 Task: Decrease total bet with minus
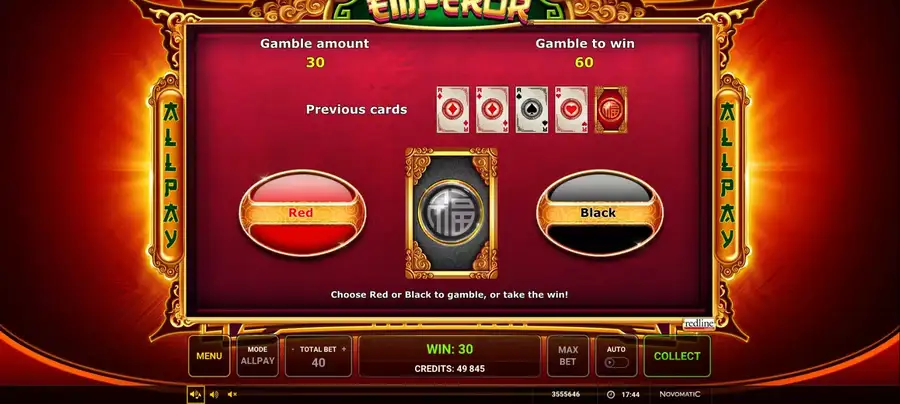click(293, 349)
